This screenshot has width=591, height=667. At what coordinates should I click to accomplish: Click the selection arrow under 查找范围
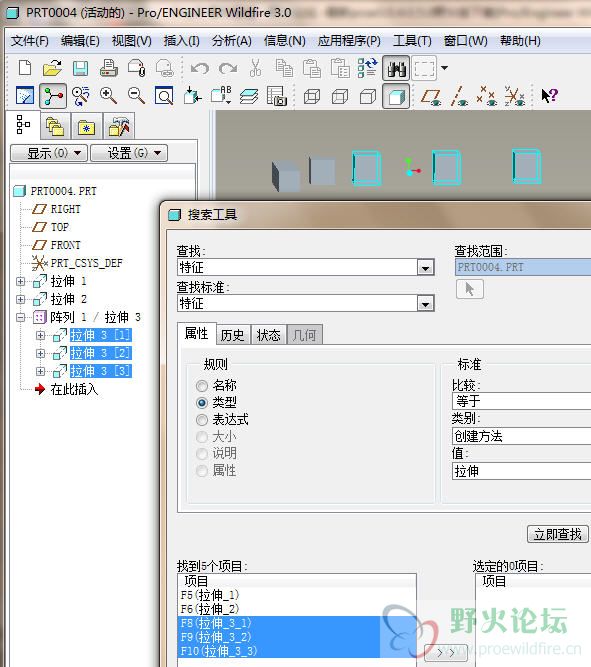click(469, 289)
